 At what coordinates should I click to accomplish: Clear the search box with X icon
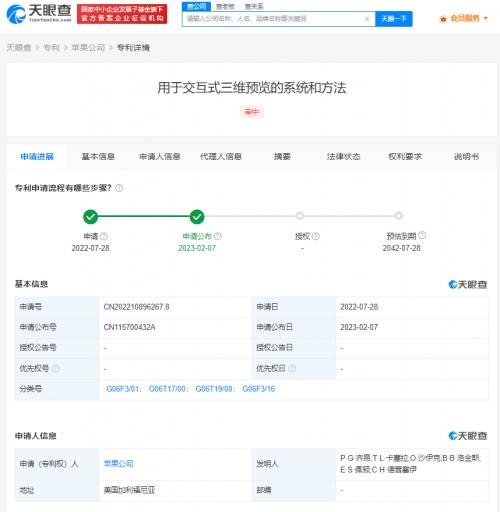tap(367, 19)
